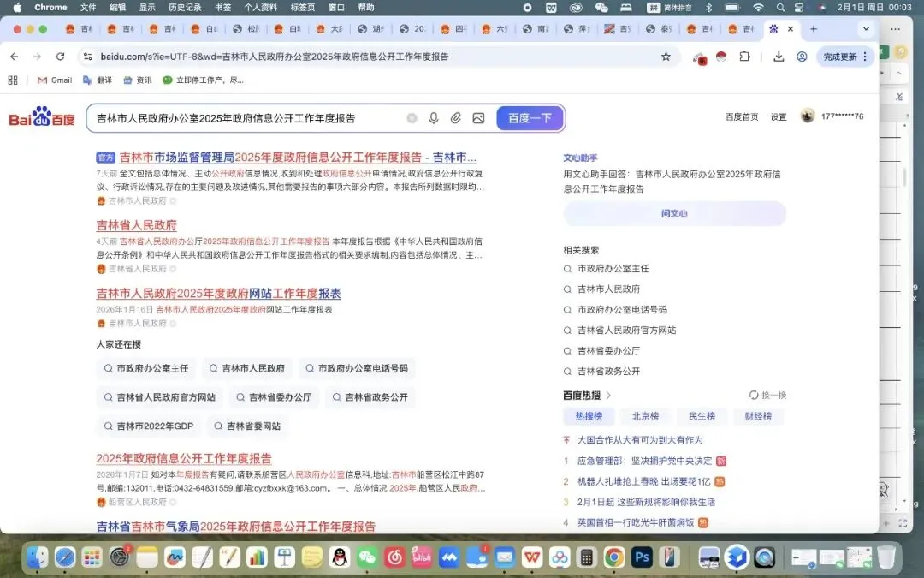Viewport: 924px width, 578px height.
Task: Open Safari from the Dock
Action: coord(65,557)
